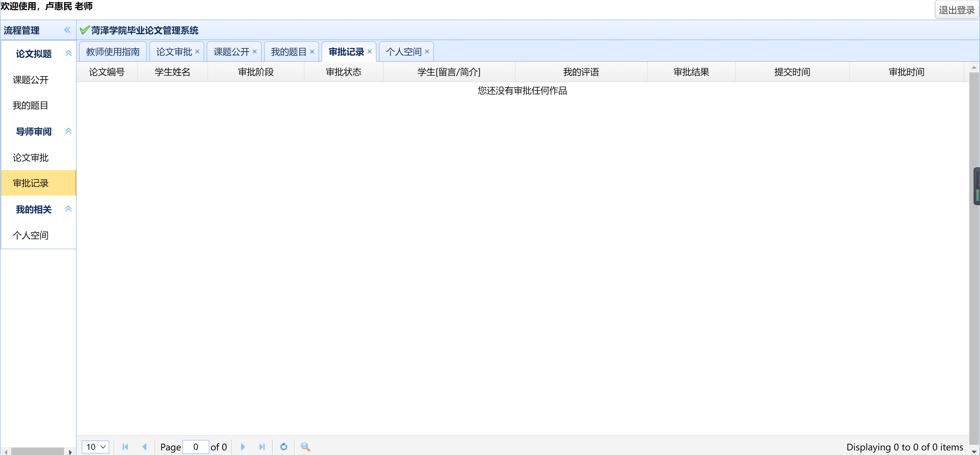This screenshot has height=455, width=980.
Task: Close the 论文审批 tab
Action: (x=197, y=51)
